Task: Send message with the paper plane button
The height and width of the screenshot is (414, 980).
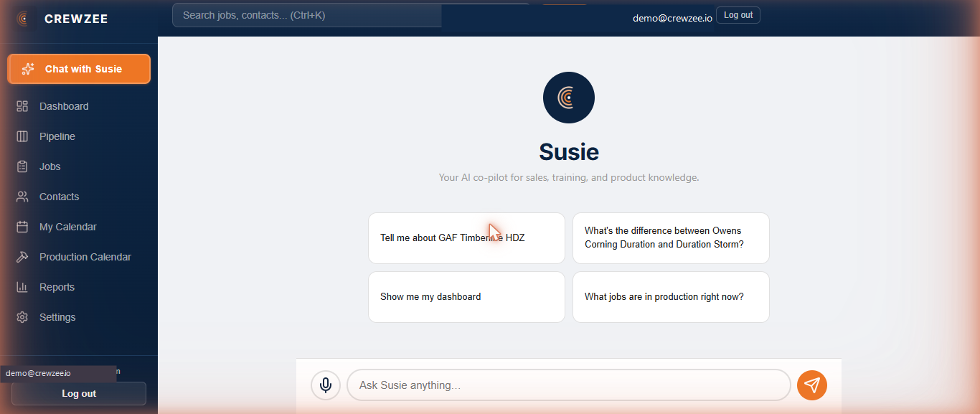Action: [812, 385]
